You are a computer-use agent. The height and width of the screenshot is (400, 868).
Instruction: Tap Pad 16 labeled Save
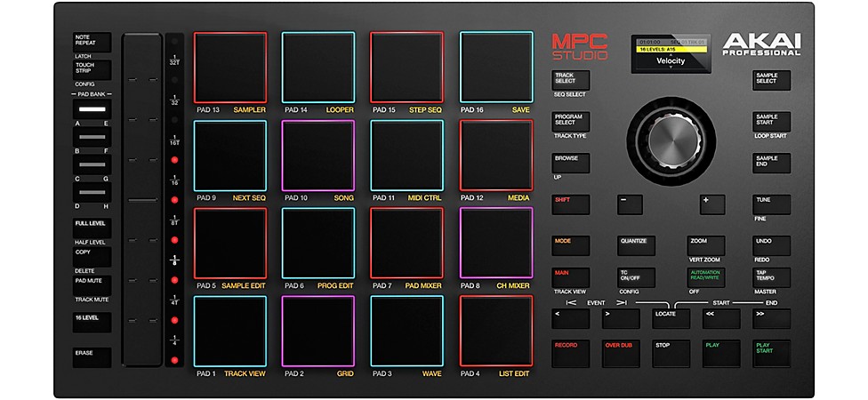tap(496, 68)
